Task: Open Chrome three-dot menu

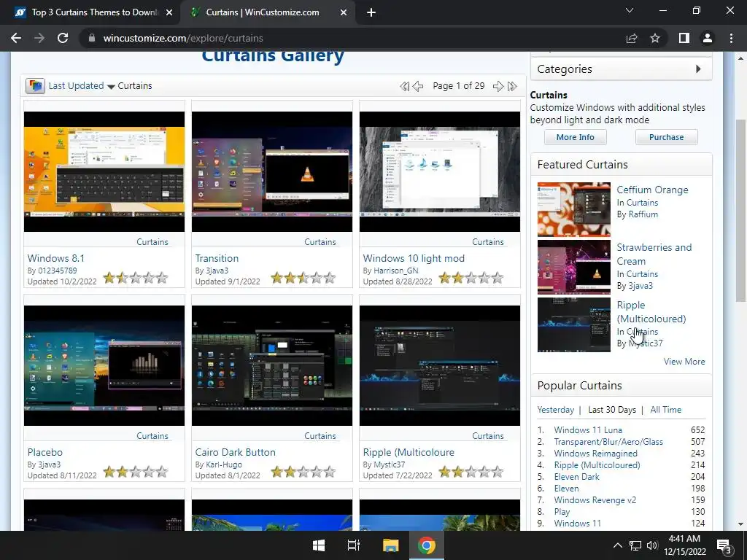Action: (x=731, y=38)
